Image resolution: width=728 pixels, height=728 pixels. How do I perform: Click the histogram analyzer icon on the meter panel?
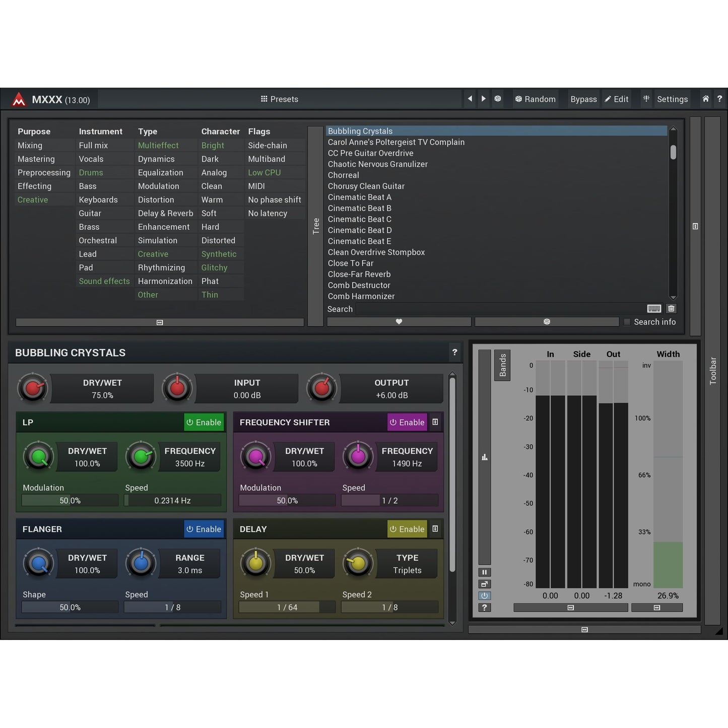(x=484, y=457)
